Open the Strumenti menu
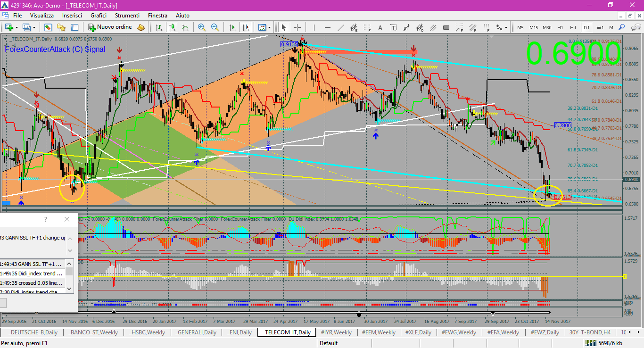 tap(127, 16)
